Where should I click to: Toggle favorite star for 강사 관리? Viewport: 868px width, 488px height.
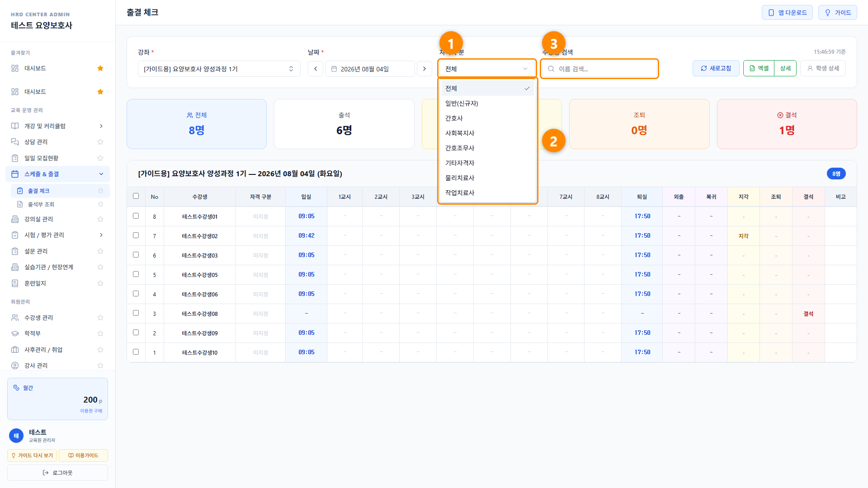(100, 366)
